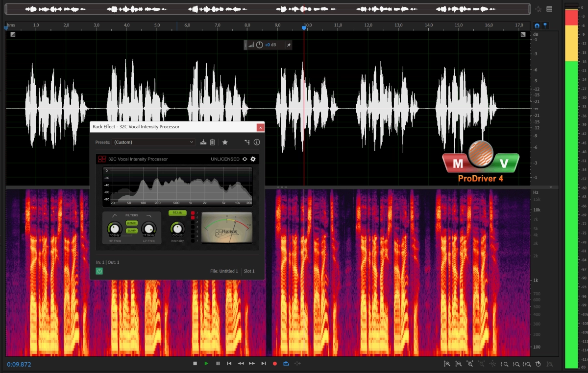Stop playback with the Stop button
The image size is (588, 373).
195,364
